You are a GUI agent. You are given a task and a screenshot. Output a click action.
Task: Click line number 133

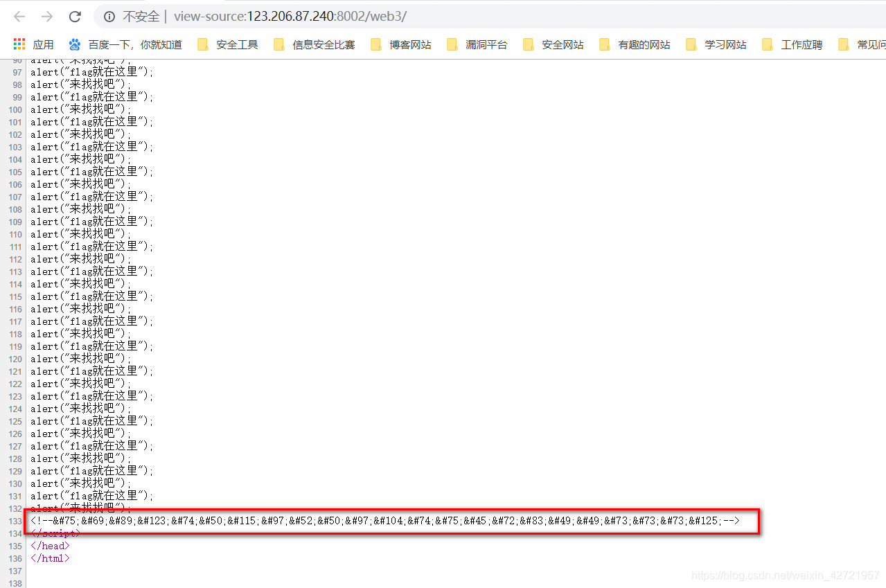click(x=15, y=521)
